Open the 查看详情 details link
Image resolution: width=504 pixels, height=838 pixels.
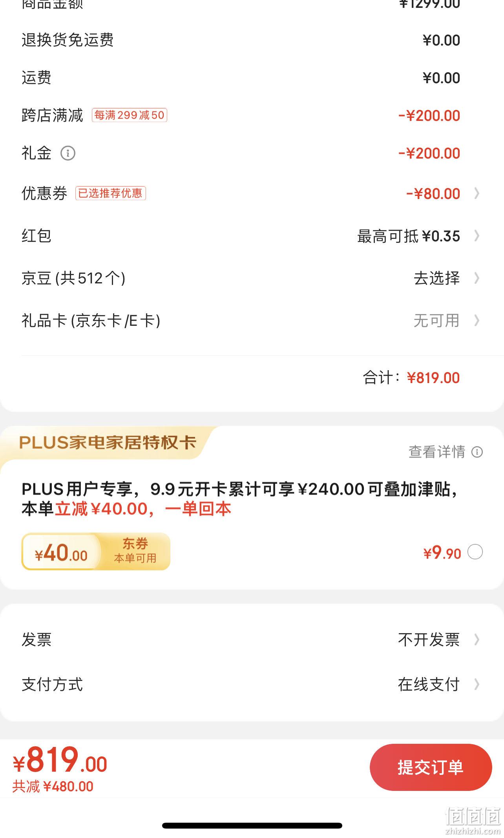(x=436, y=452)
